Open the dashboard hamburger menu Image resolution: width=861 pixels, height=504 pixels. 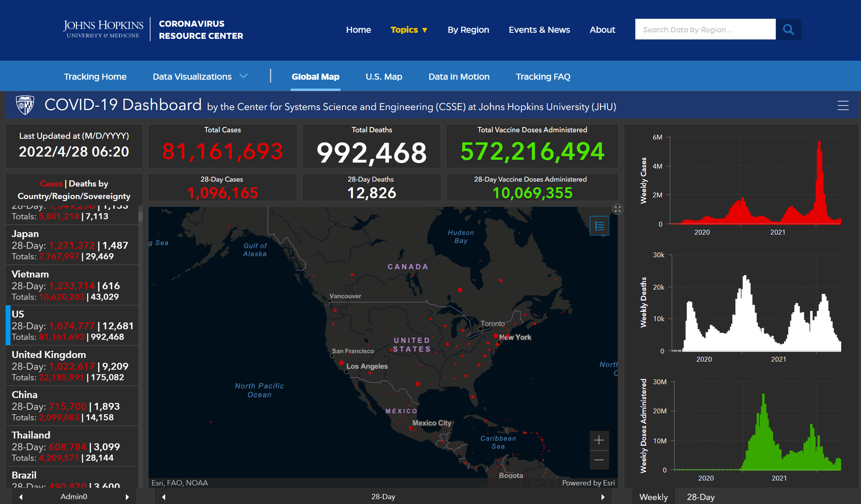coord(843,106)
